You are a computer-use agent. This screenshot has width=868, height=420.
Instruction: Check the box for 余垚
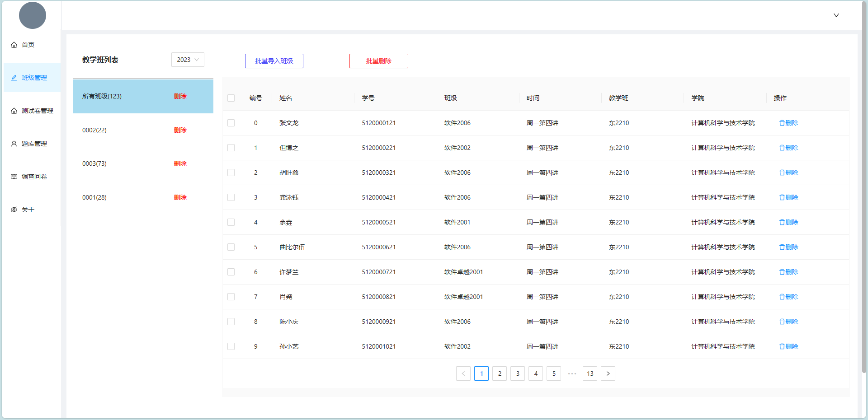(231, 222)
